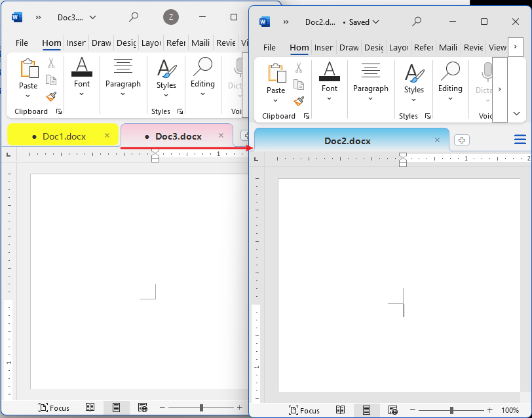This screenshot has width=532, height=418.
Task: Click the new tab plus button beside Doc2.docx
Action: pyautogui.click(x=461, y=140)
